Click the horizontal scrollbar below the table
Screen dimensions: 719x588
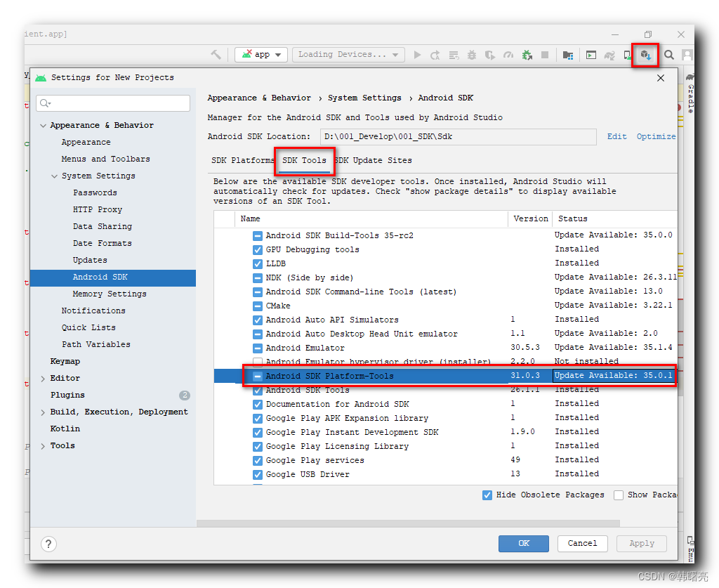point(408,523)
